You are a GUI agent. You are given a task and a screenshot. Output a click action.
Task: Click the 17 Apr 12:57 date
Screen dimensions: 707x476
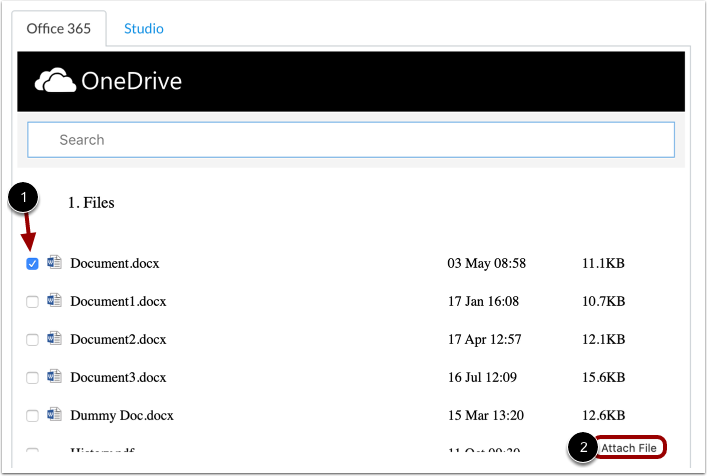[484, 339]
